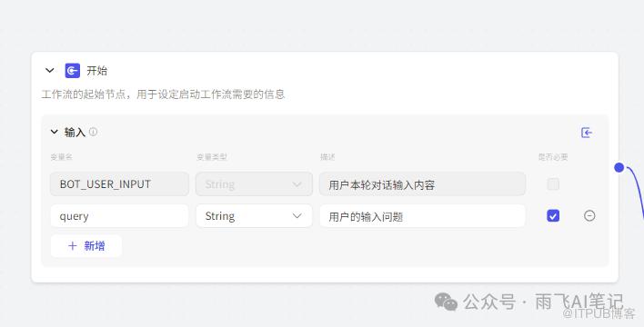Collapse the 输入 section chevron
This screenshot has width=644, height=327.
[x=55, y=132]
